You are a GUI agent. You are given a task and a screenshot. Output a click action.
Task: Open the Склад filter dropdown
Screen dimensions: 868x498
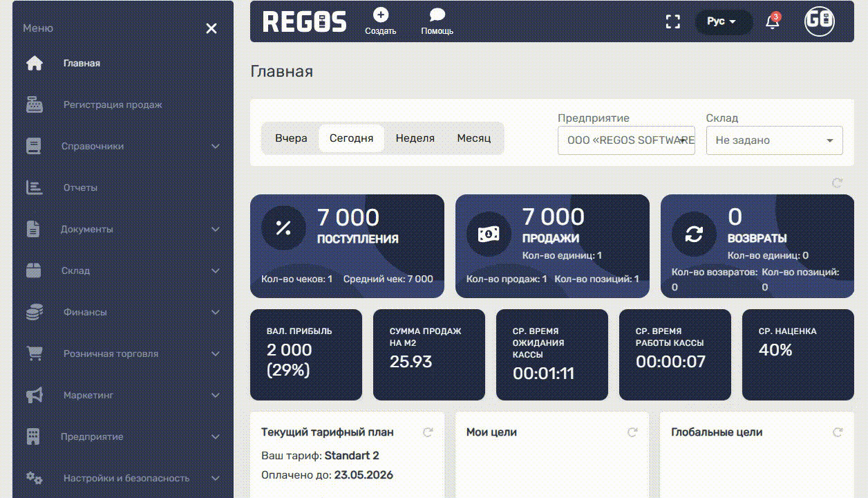click(774, 140)
